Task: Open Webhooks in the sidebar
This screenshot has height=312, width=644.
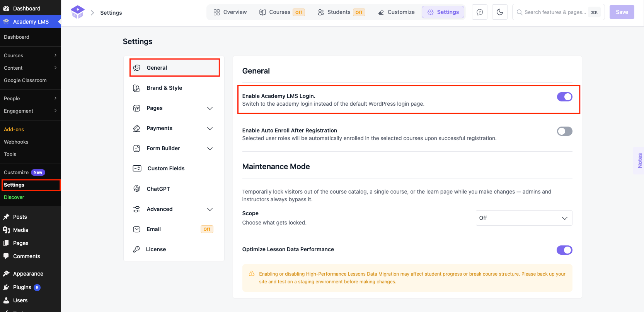Action: [16, 142]
